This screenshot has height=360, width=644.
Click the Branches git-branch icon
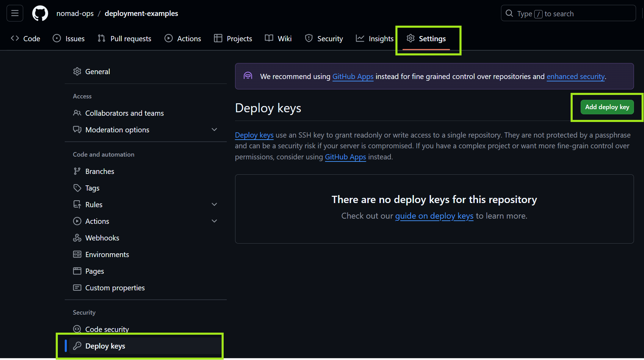(77, 171)
